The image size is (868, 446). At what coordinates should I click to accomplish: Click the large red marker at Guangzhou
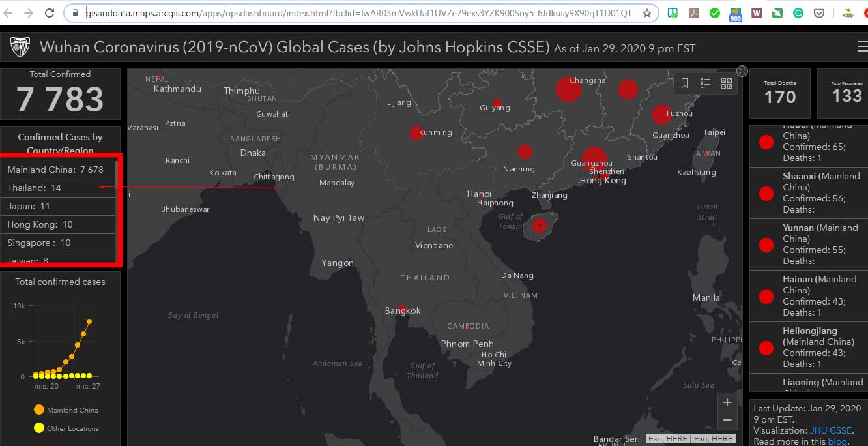tap(594, 160)
